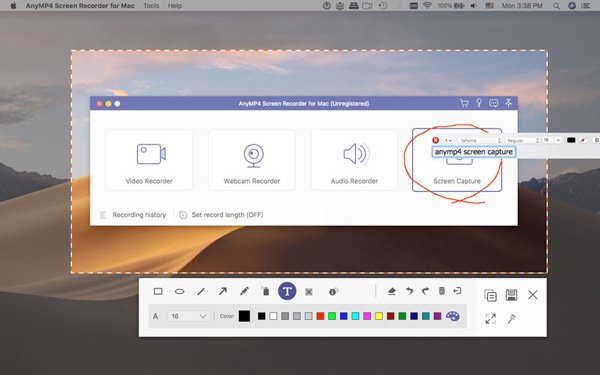Pick the teal color swatch
600x375 pixels.
click(x=426, y=316)
